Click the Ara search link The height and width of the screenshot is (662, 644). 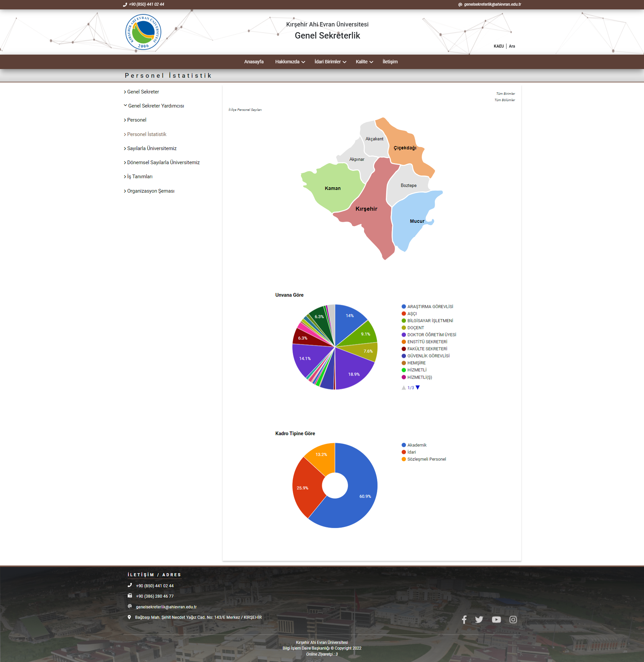point(512,46)
